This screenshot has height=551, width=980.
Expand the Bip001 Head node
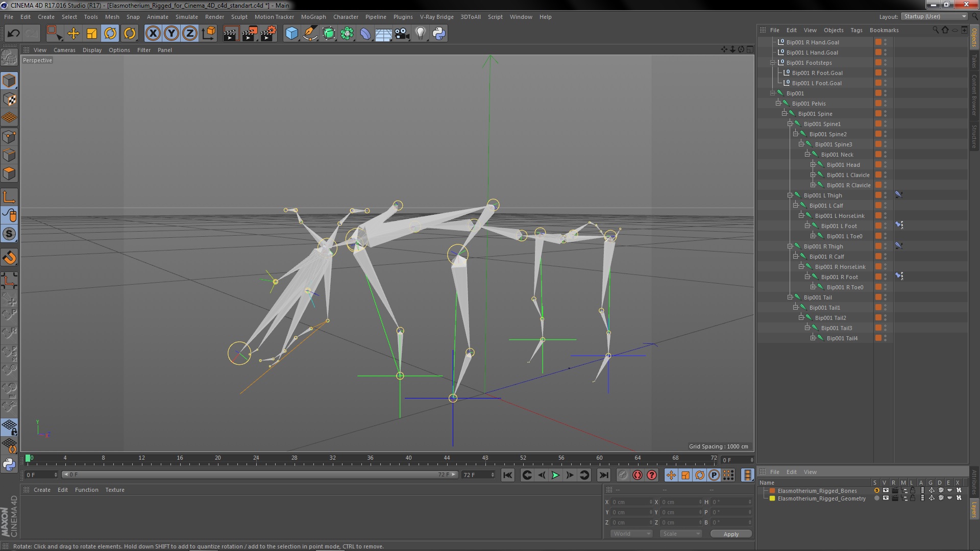813,164
